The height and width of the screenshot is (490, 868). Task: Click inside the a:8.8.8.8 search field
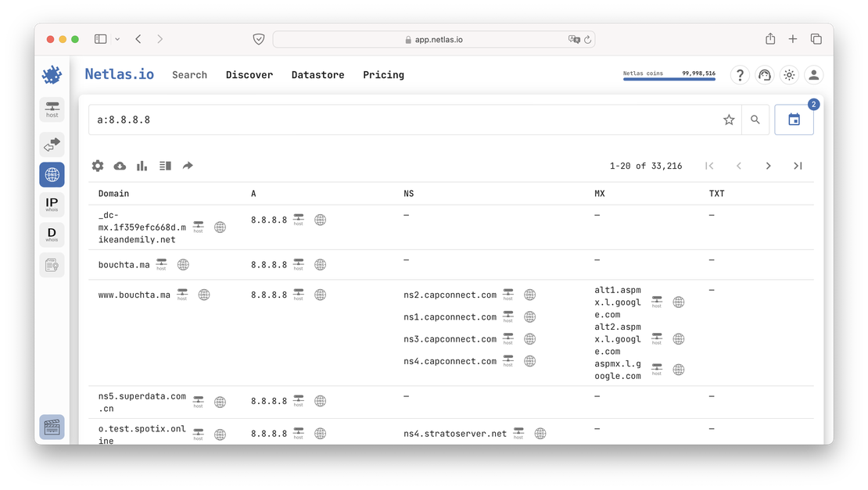point(313,119)
